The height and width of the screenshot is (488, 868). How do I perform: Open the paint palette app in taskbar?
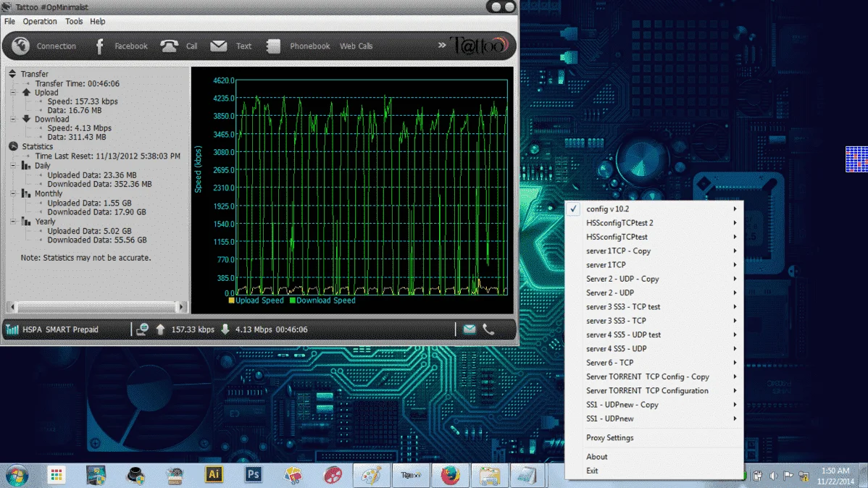(x=372, y=475)
